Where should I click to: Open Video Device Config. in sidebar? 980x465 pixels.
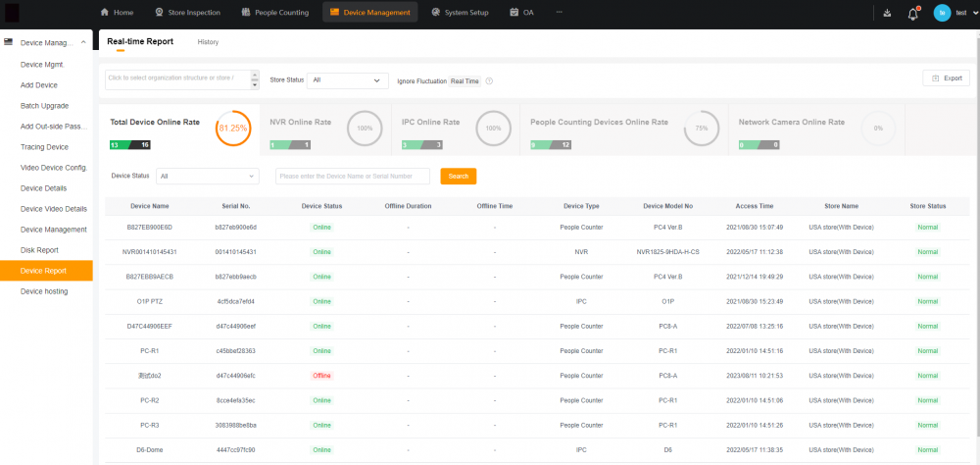54,168
